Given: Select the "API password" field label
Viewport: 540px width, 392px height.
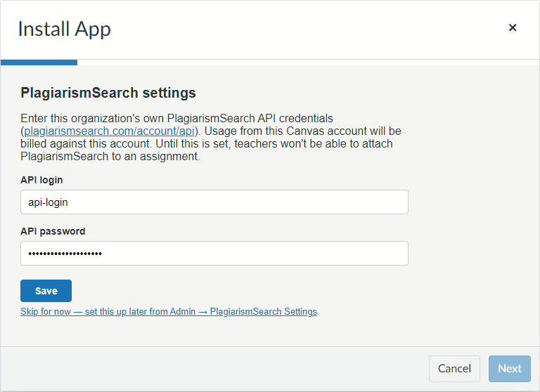Looking at the screenshot, I should click(x=53, y=231).
